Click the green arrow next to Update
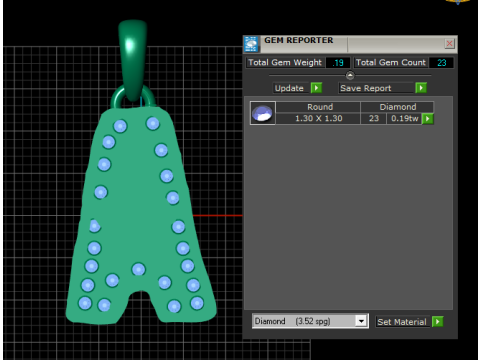 [316, 88]
